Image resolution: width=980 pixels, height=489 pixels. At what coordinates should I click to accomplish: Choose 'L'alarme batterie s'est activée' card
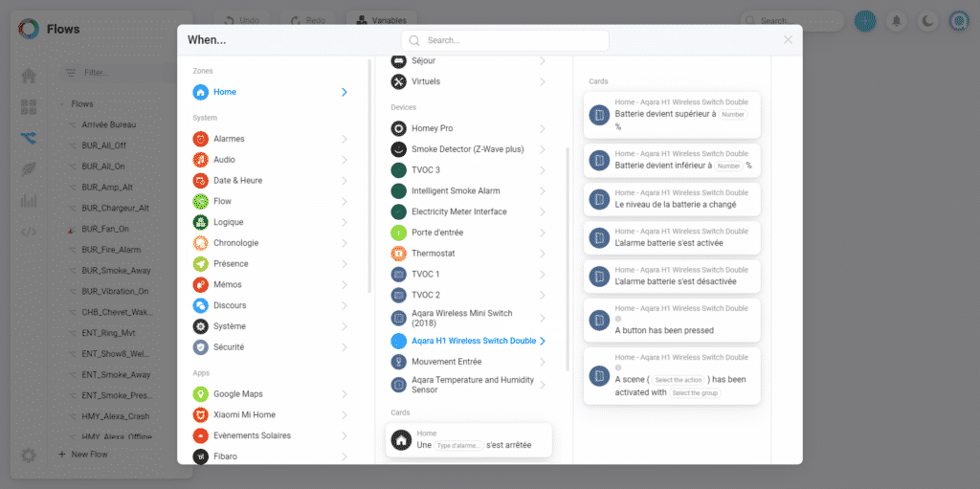pos(672,237)
